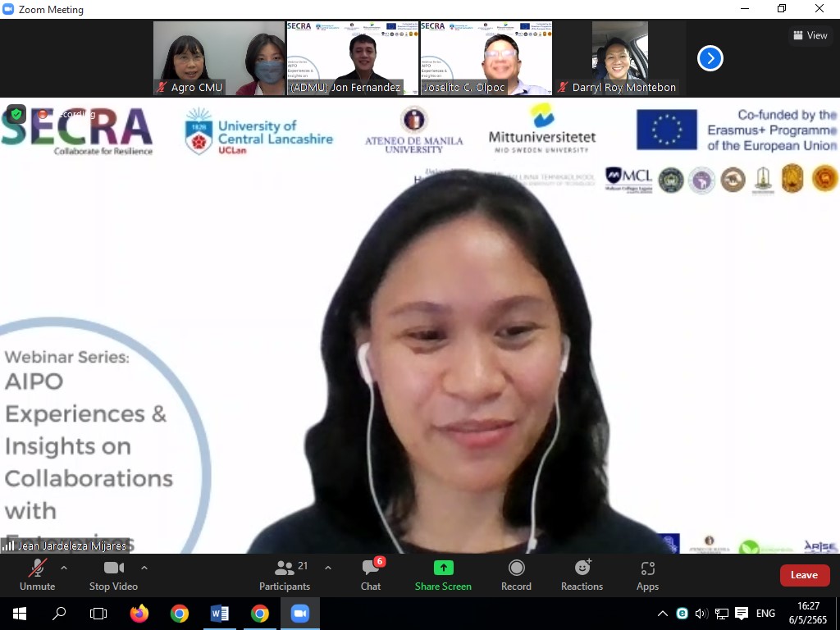Open Windows Start menu
The image size is (840, 630).
pos(20,614)
